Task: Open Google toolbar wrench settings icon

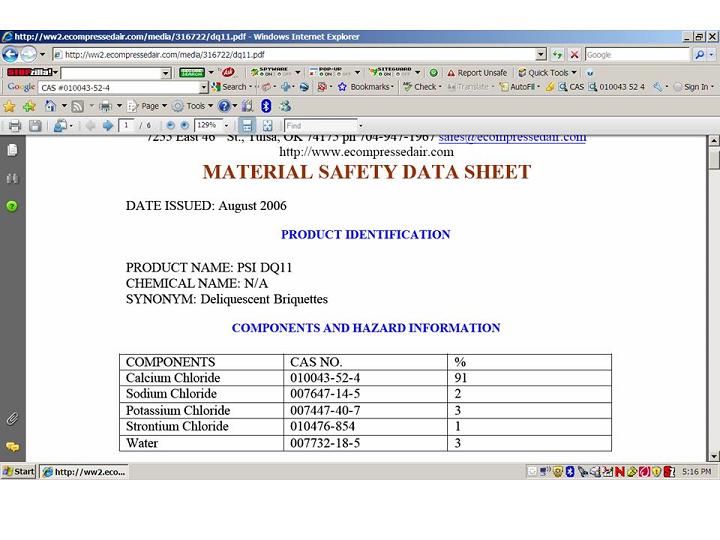Action: 658,87
